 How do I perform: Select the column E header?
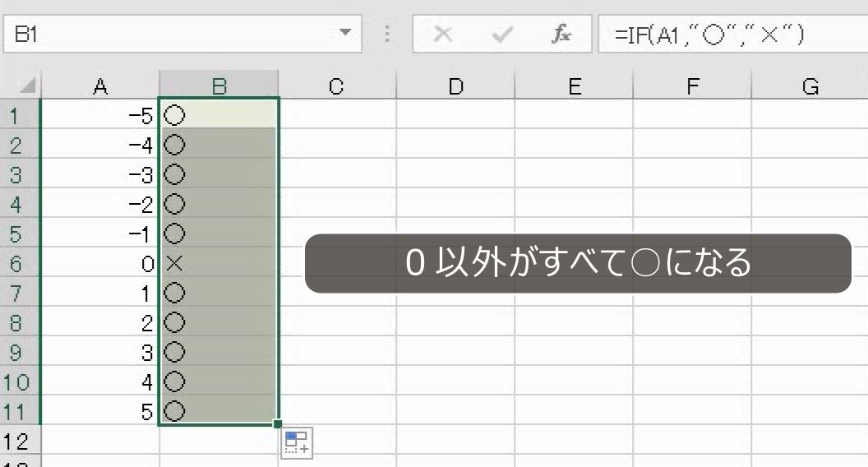point(574,86)
